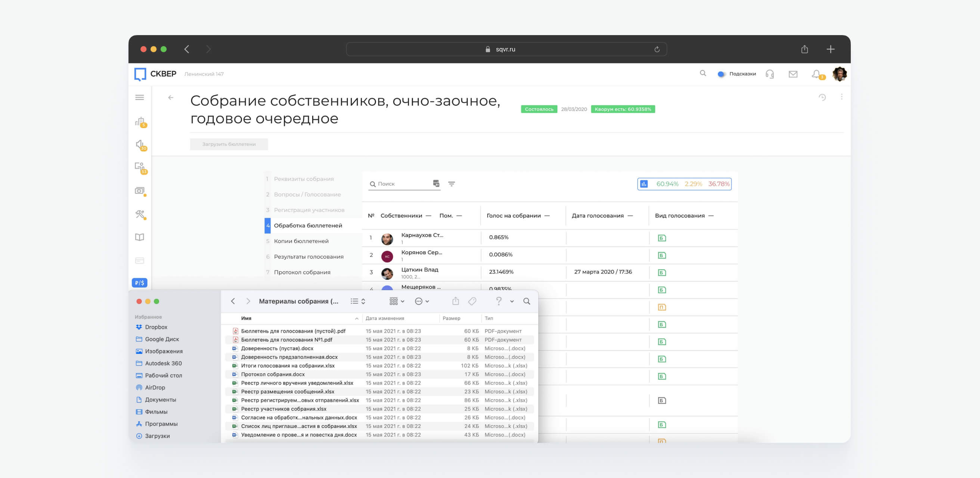Screen dimensions: 980x478
Task: Open the notifications bell
Action: [816, 74]
